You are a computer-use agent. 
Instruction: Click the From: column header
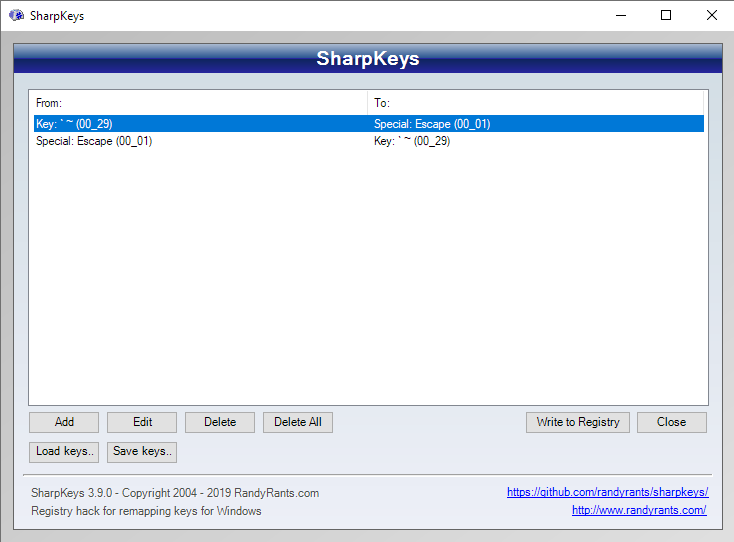200,103
